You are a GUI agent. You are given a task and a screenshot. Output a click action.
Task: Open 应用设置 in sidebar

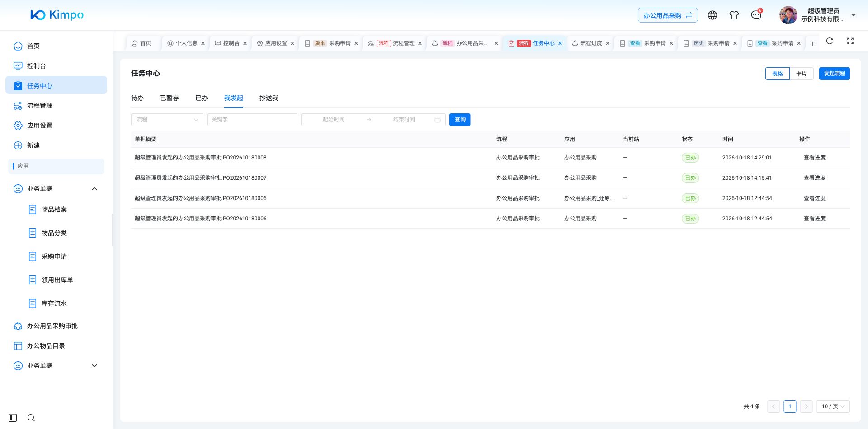pyautogui.click(x=56, y=125)
